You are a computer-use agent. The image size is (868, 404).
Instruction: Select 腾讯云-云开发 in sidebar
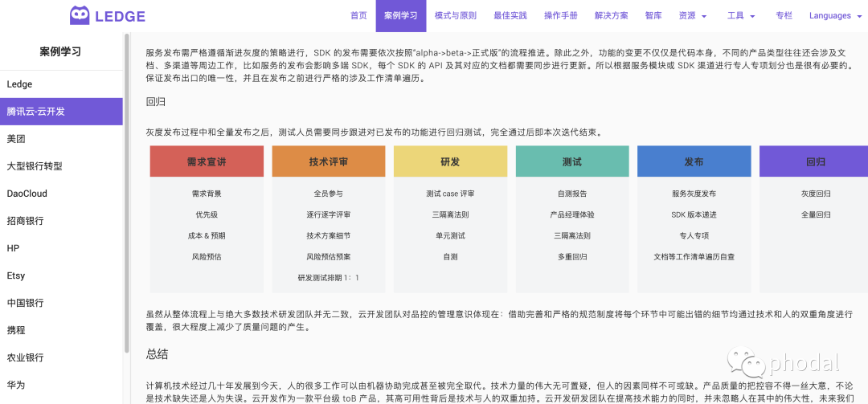[61, 111]
